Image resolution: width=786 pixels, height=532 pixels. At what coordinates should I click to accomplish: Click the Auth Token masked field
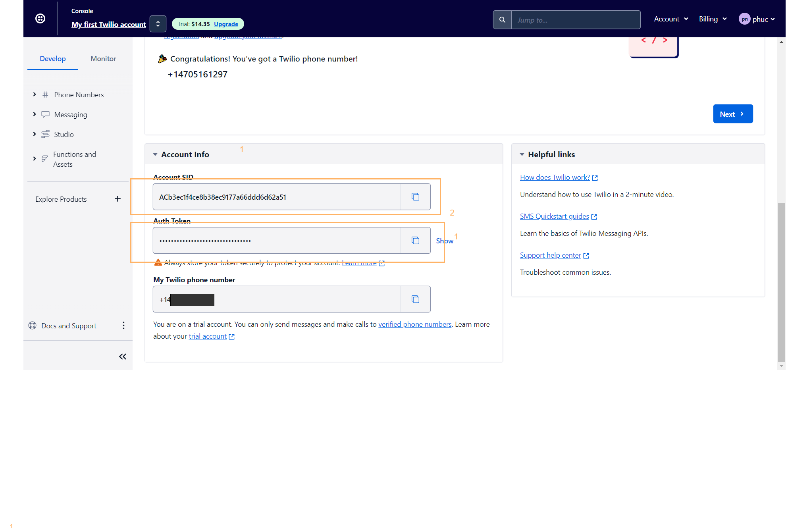tap(277, 241)
